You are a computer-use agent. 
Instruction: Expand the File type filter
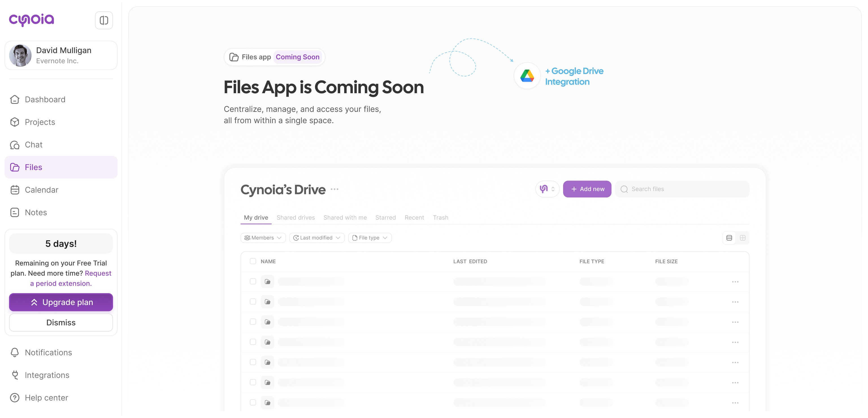point(369,238)
